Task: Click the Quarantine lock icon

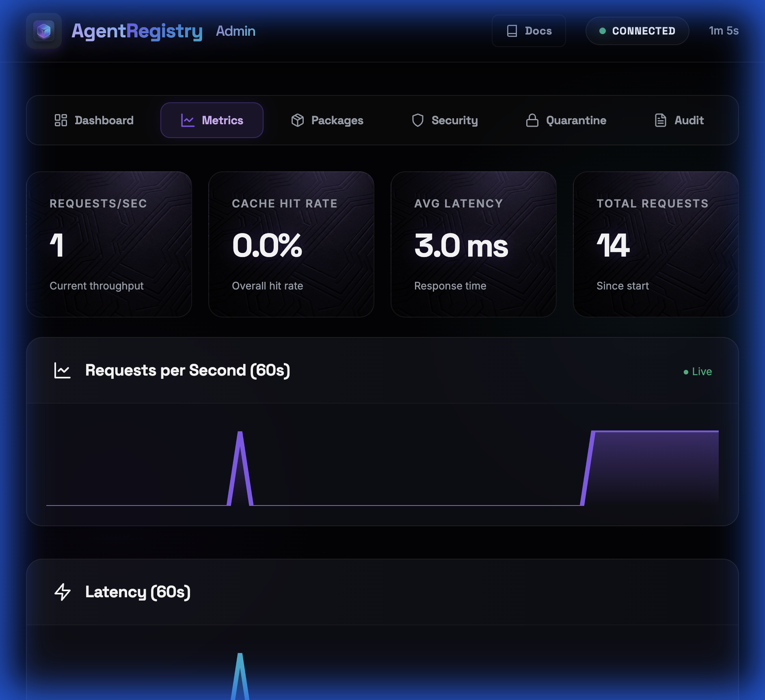Action: tap(532, 120)
